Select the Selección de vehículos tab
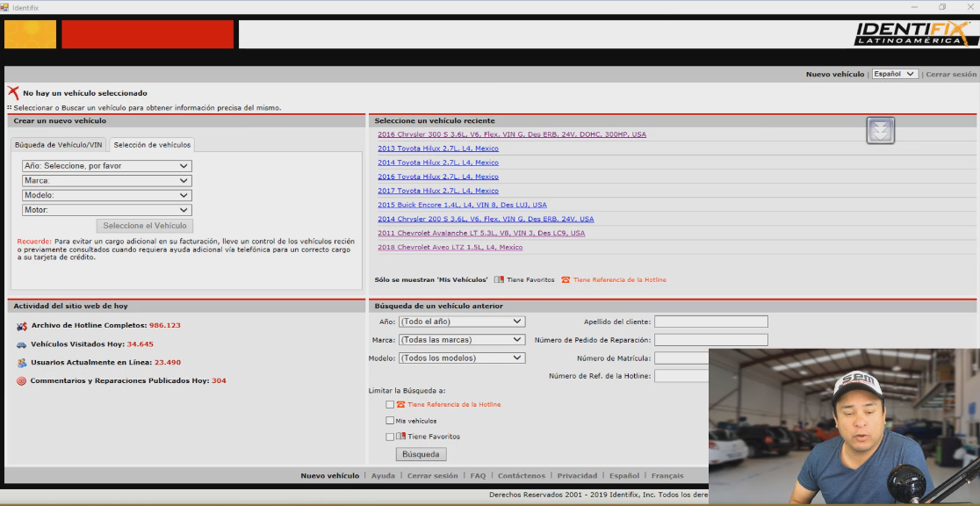The width and height of the screenshot is (980, 506). (x=152, y=145)
